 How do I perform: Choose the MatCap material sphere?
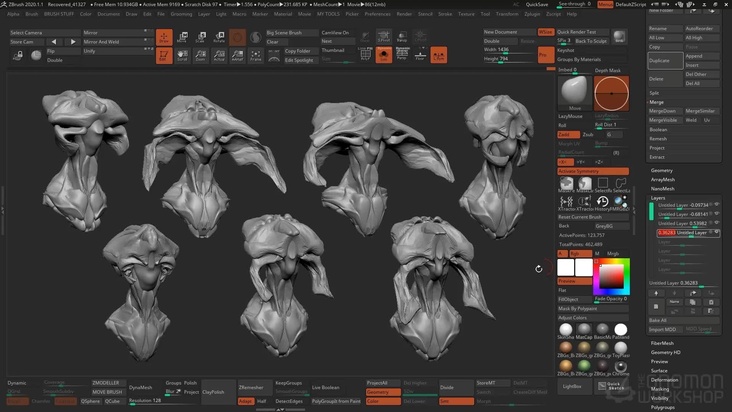point(584,329)
